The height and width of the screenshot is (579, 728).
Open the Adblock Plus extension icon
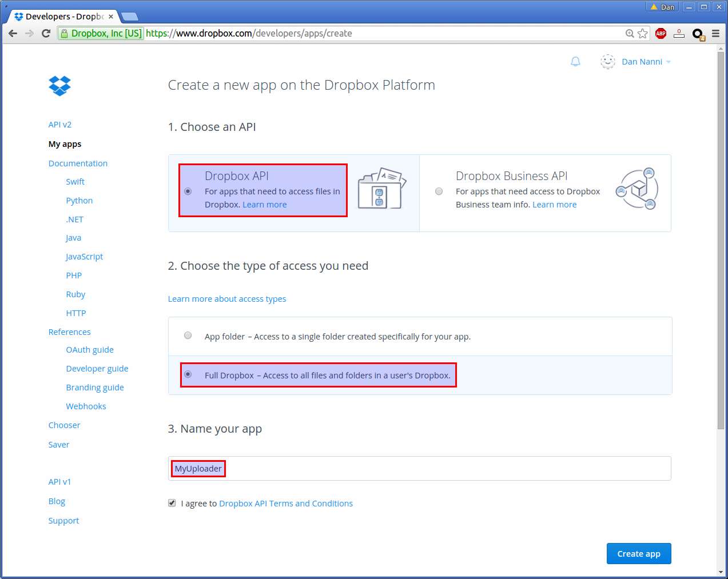pyautogui.click(x=661, y=33)
